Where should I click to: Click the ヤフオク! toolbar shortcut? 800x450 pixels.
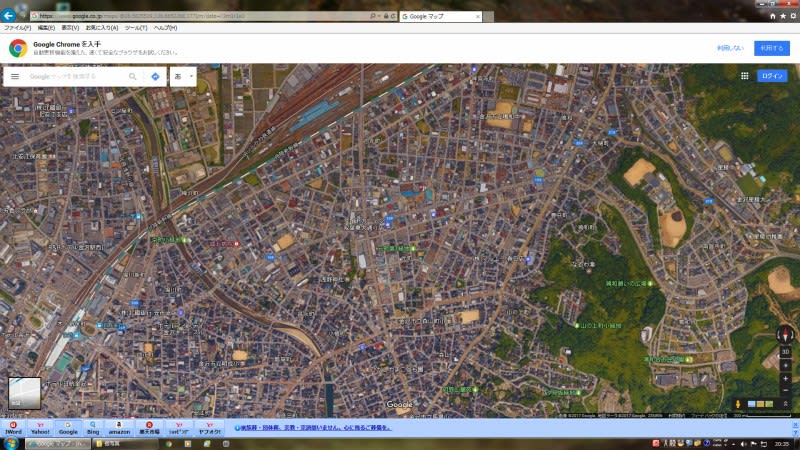[x=209, y=428]
